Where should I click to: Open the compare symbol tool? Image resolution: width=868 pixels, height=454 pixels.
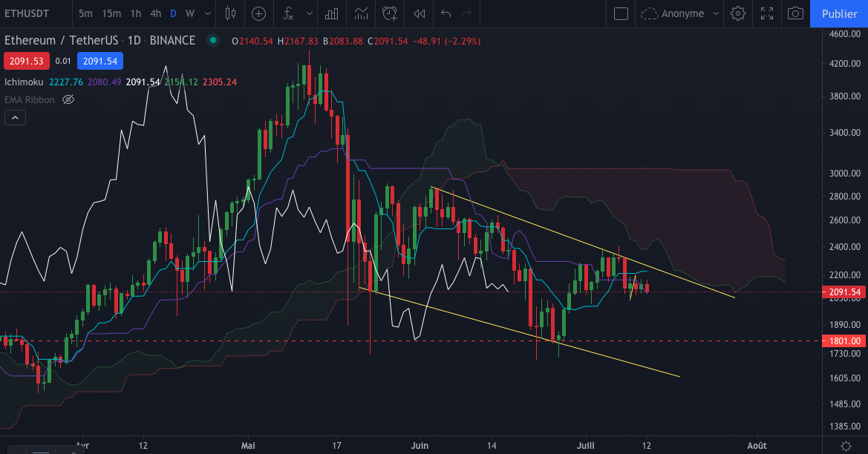[x=258, y=13]
